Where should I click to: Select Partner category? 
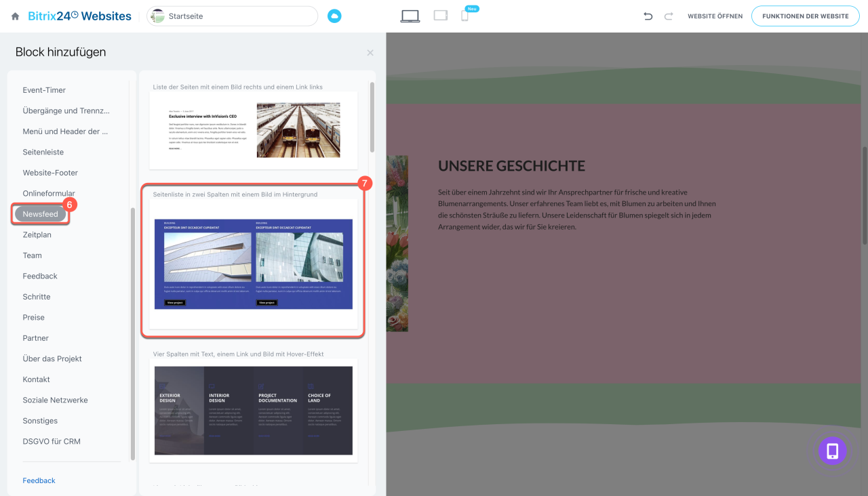[x=36, y=338]
